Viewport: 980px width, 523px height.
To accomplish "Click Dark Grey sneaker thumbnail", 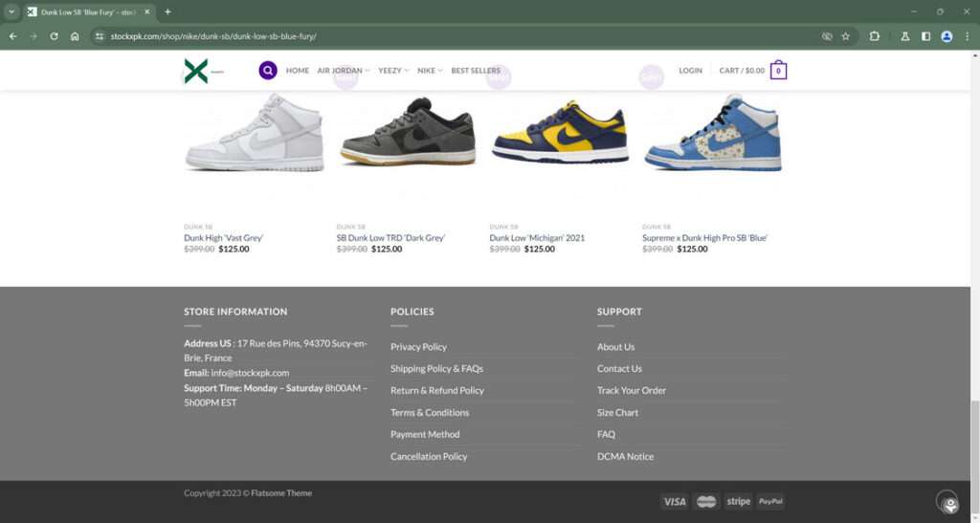I will (x=408, y=131).
